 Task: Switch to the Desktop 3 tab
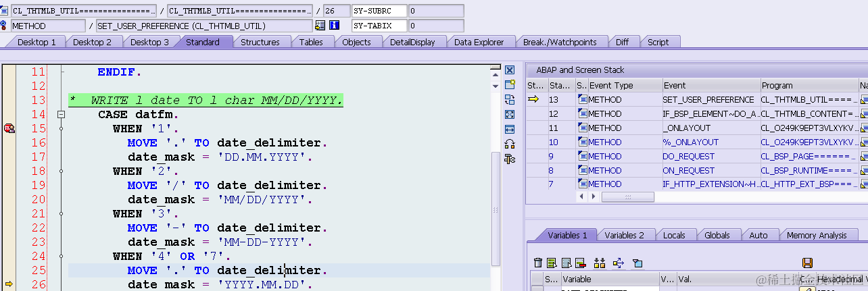click(149, 42)
